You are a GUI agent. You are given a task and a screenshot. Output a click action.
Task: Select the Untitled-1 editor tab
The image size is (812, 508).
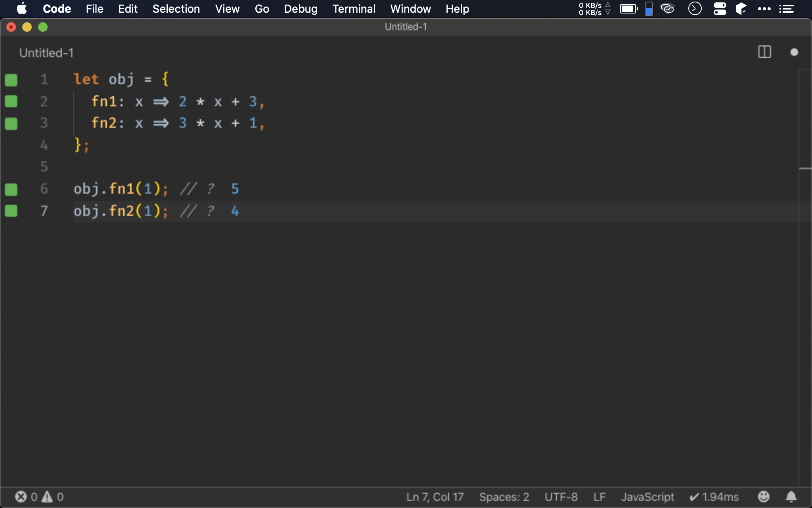pos(46,53)
